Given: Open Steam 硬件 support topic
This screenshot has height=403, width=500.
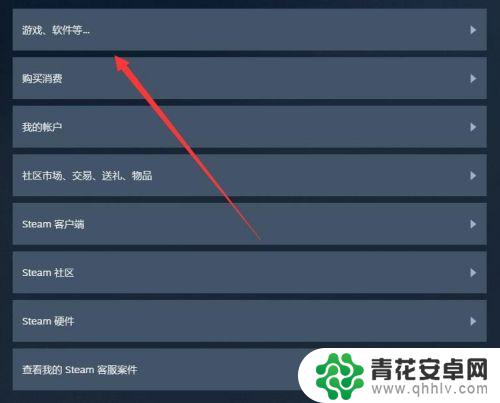Looking at the screenshot, I should pos(250,321).
